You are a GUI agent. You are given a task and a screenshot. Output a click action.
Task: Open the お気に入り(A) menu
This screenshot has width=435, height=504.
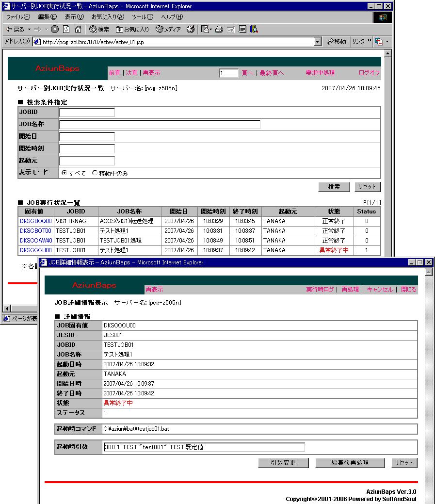tap(108, 16)
